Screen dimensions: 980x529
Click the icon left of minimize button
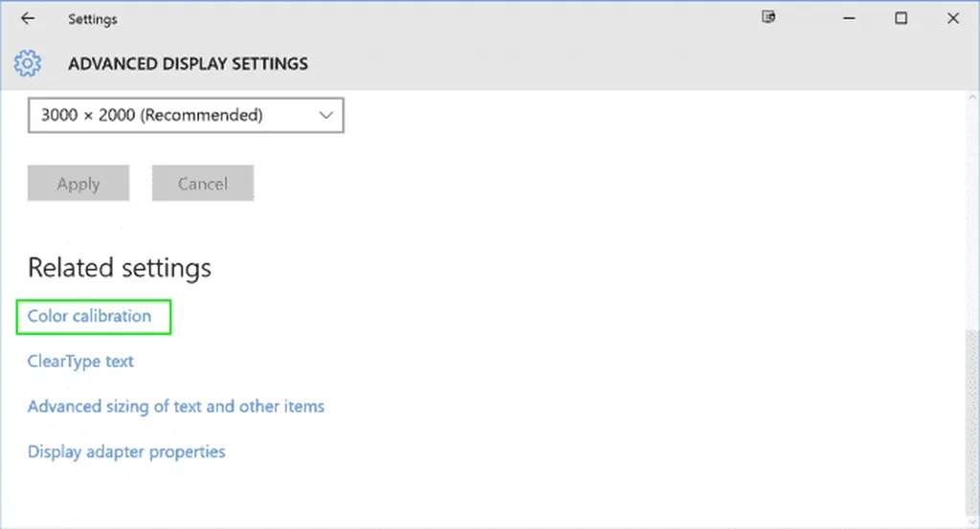pyautogui.click(x=768, y=18)
